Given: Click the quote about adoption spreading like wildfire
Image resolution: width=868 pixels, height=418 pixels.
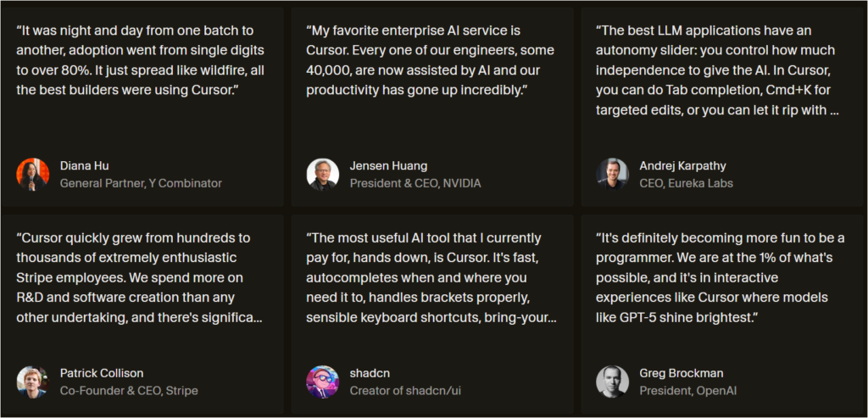Looking at the screenshot, I should 140,59.
